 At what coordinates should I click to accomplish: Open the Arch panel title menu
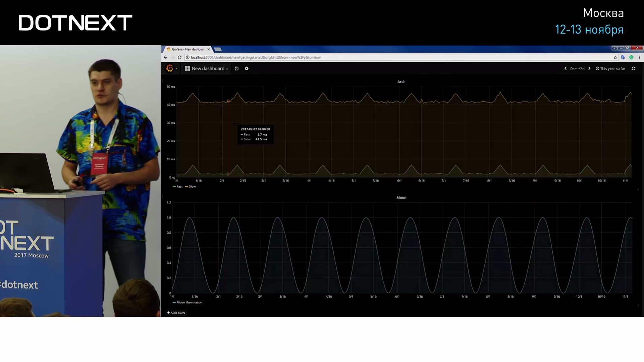pyautogui.click(x=401, y=81)
